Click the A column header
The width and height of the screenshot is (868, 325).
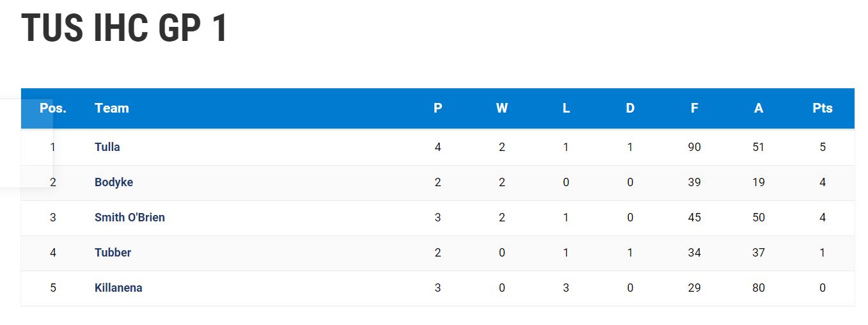759,108
